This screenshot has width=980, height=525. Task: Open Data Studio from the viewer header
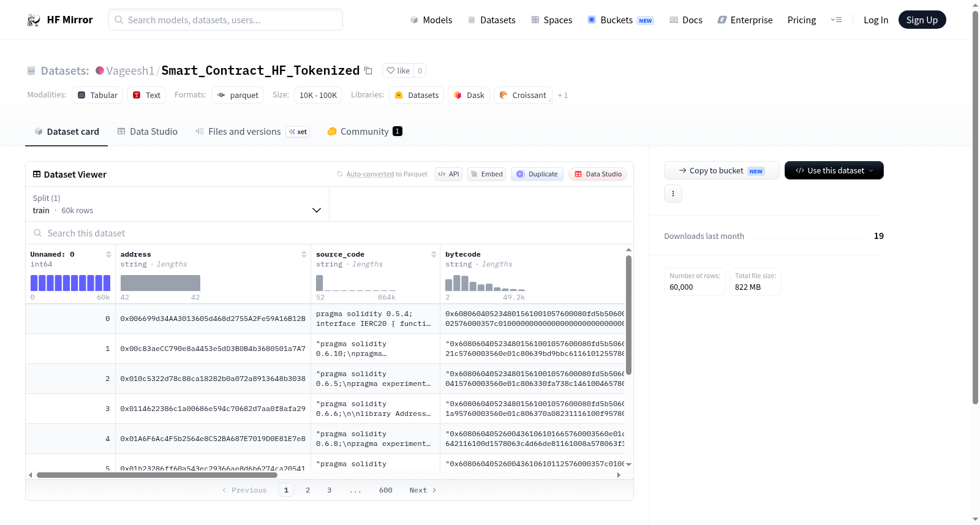[x=598, y=174]
